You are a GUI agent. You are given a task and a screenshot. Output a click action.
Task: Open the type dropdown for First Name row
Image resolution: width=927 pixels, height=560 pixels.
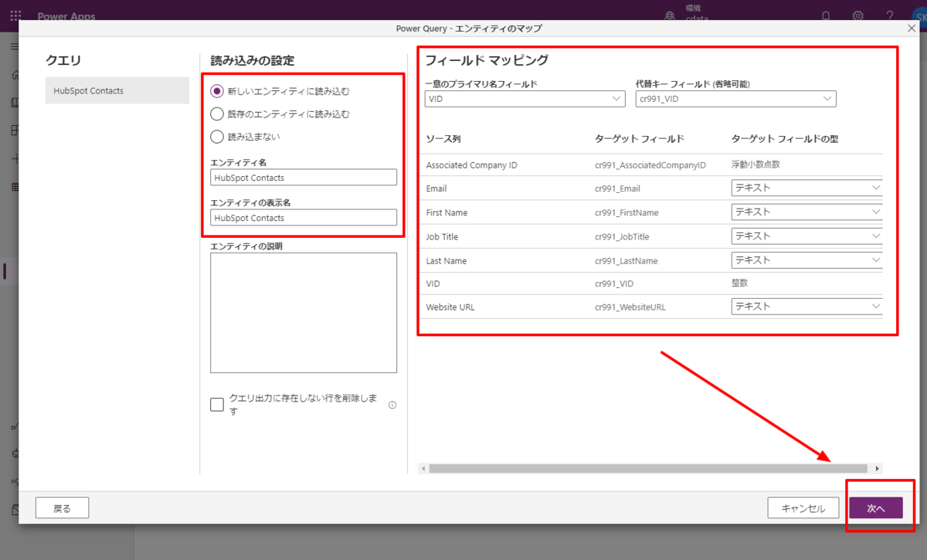807,212
